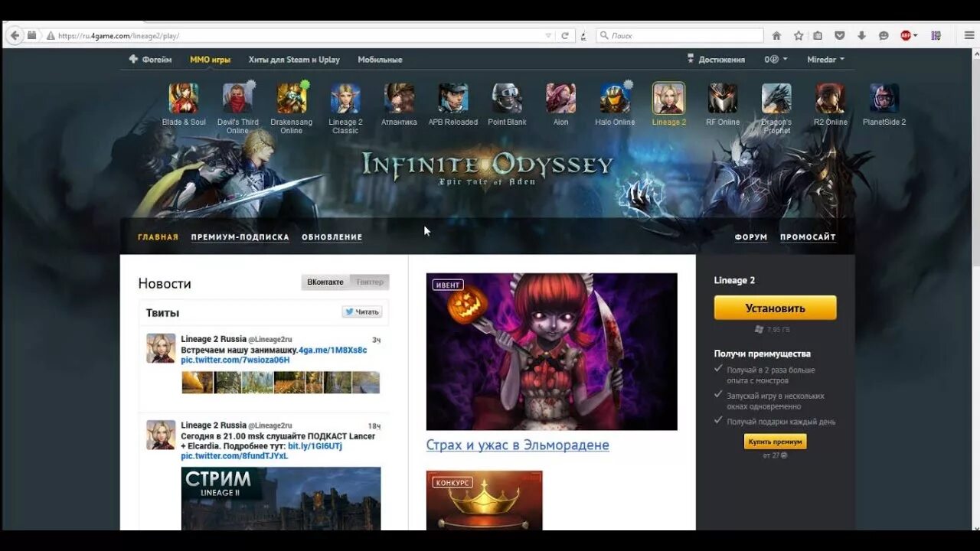The image size is (980, 551).
Task: Open the ММО игры menu
Action: (x=210, y=60)
